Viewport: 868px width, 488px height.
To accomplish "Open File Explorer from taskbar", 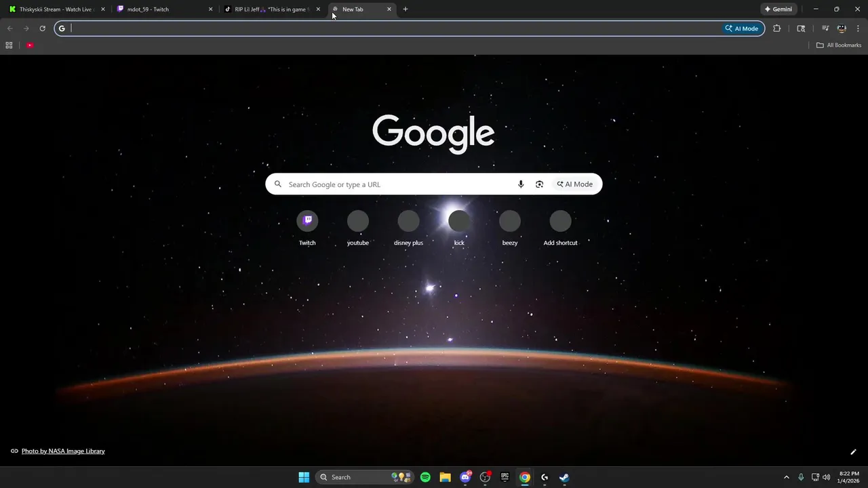I will pyautogui.click(x=446, y=477).
